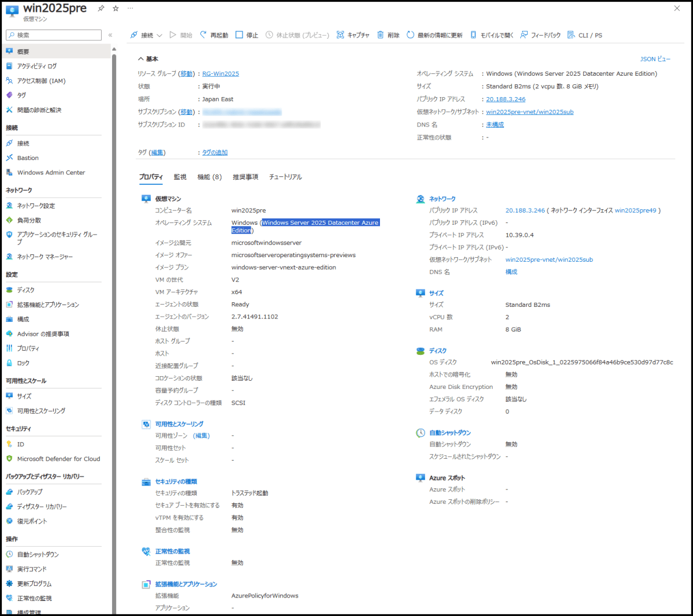
Task: Click public IP 20.188.3.246 in essentials
Action: click(x=506, y=99)
